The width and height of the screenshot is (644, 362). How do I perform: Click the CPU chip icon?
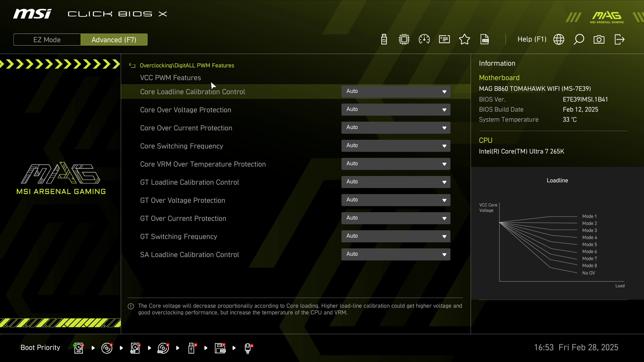click(404, 40)
